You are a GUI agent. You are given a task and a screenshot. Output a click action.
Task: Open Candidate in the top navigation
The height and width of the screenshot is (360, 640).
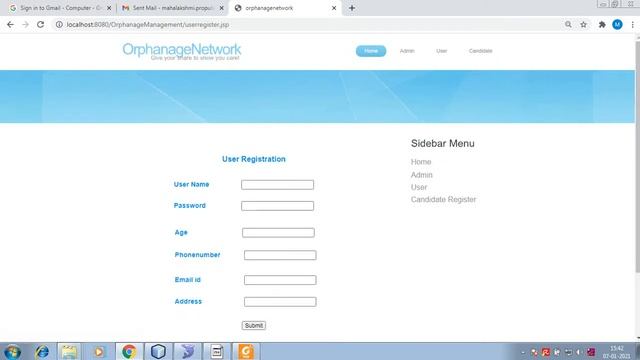[x=480, y=51]
